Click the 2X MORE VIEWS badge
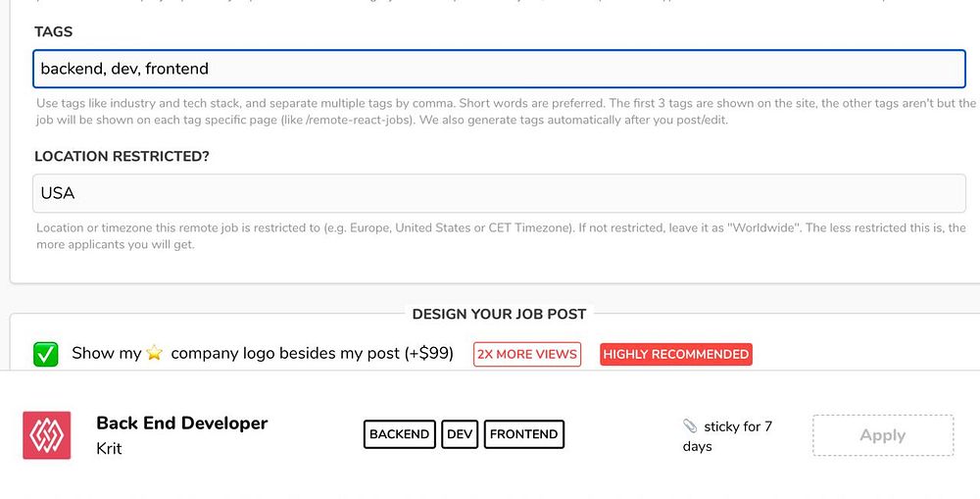Image resolution: width=980 pixels, height=499 pixels. pyautogui.click(x=527, y=354)
